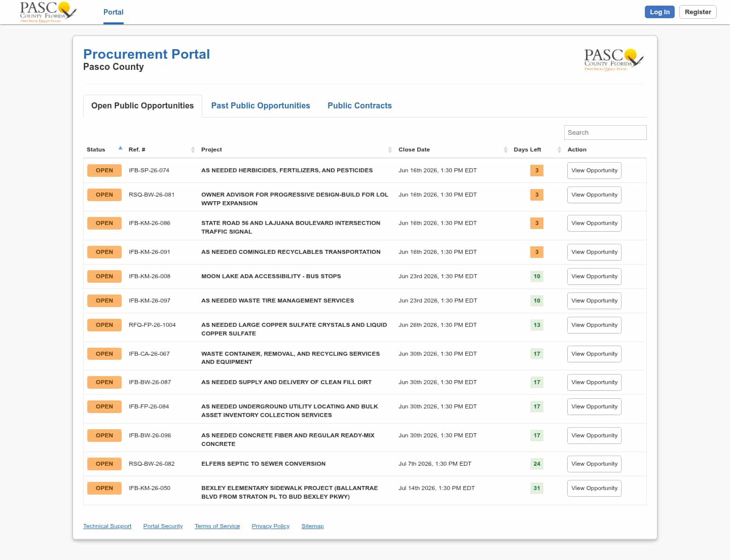The width and height of the screenshot is (730, 560).
Task: Select the Portal navigation item
Action: (x=114, y=12)
